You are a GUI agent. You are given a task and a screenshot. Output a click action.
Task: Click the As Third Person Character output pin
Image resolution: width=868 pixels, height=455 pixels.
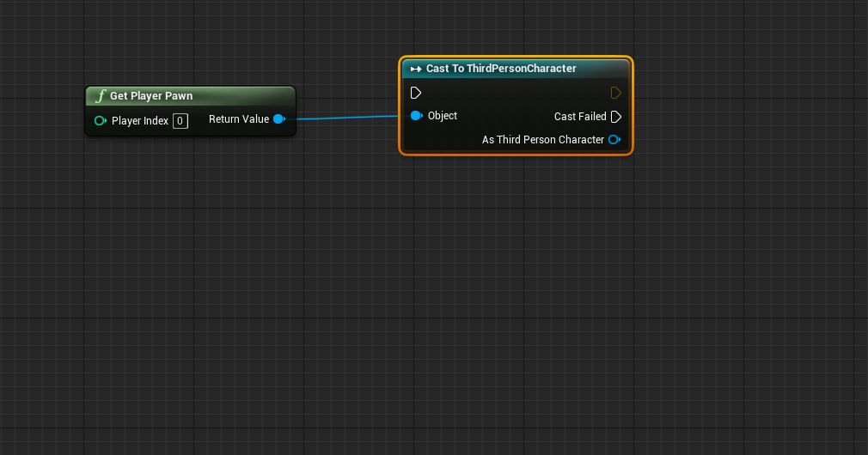(614, 140)
